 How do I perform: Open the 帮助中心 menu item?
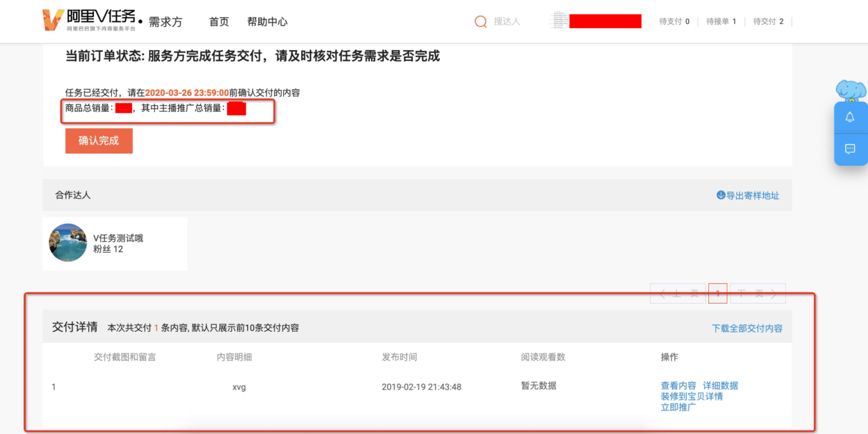click(268, 22)
